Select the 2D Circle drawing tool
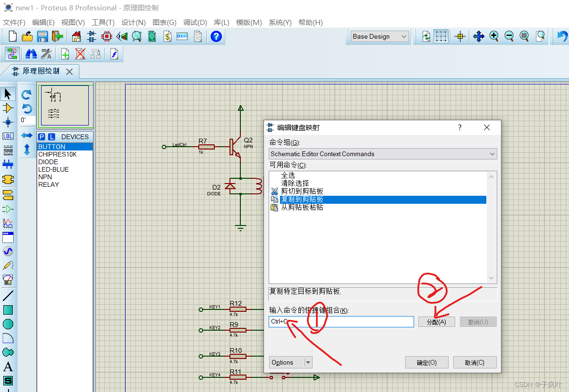 [x=8, y=324]
